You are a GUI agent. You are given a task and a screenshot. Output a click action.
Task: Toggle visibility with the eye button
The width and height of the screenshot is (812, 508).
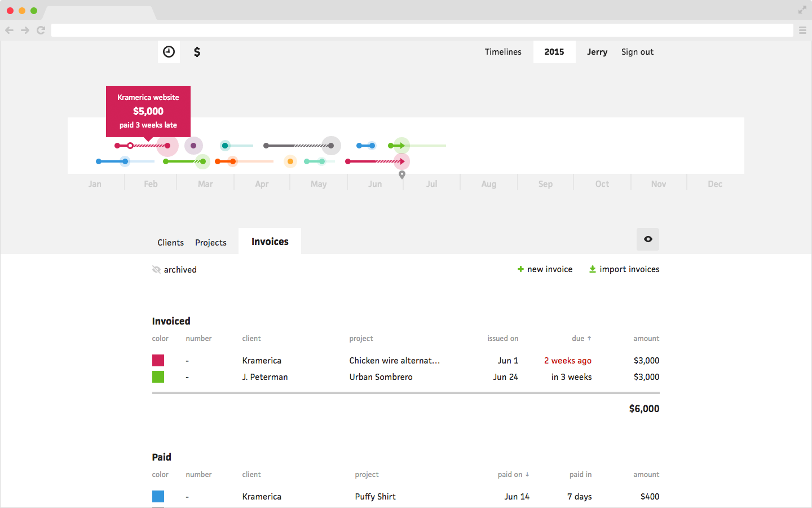click(648, 239)
